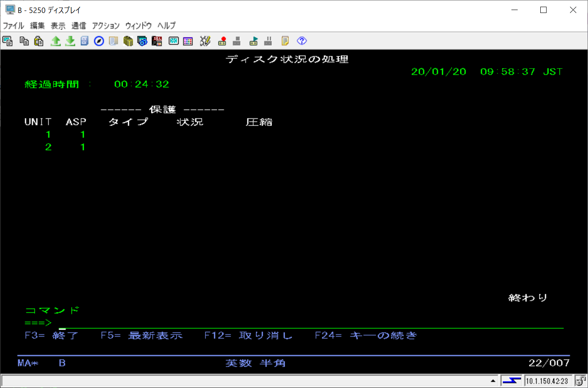588x388 pixels.
Task: Expand the status bar up-arrow
Action: [493, 380]
